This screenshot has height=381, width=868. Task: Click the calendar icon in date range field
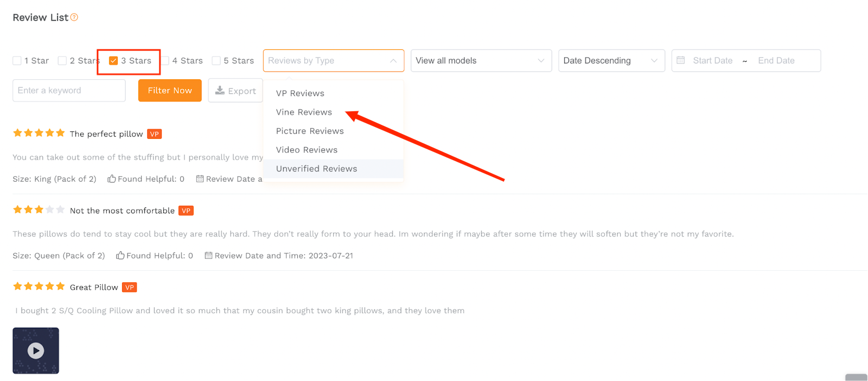681,60
